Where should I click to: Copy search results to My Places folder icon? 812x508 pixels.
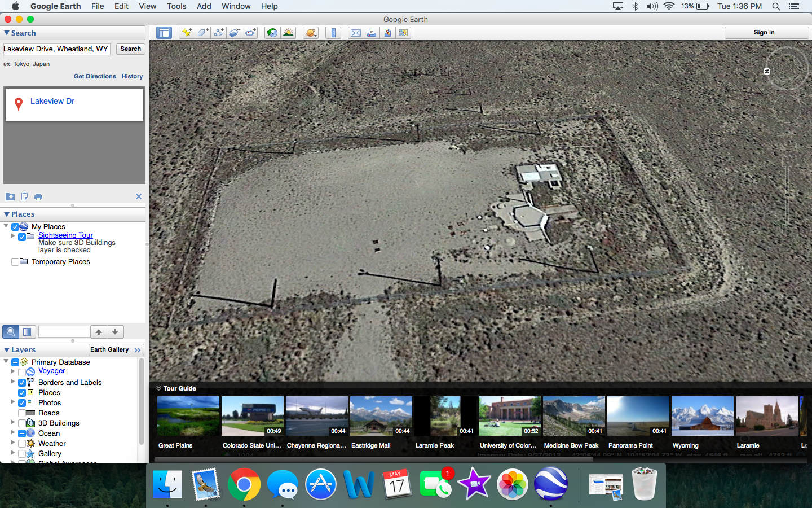(x=10, y=196)
